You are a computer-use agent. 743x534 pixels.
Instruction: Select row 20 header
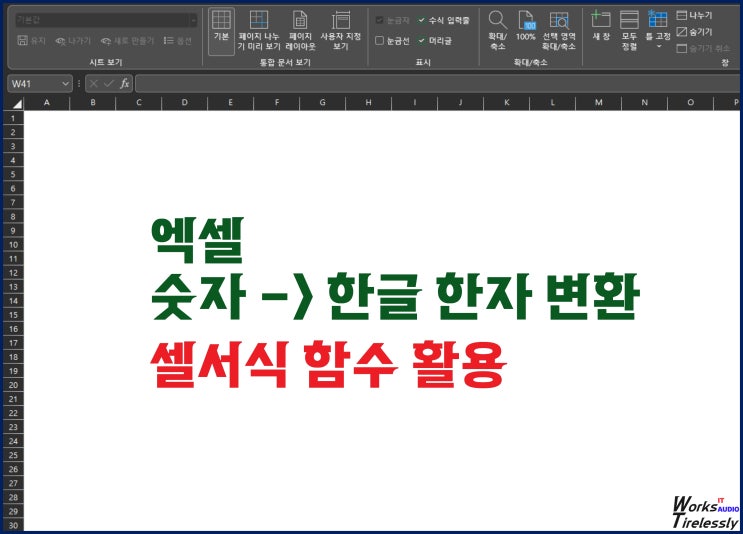point(13,385)
